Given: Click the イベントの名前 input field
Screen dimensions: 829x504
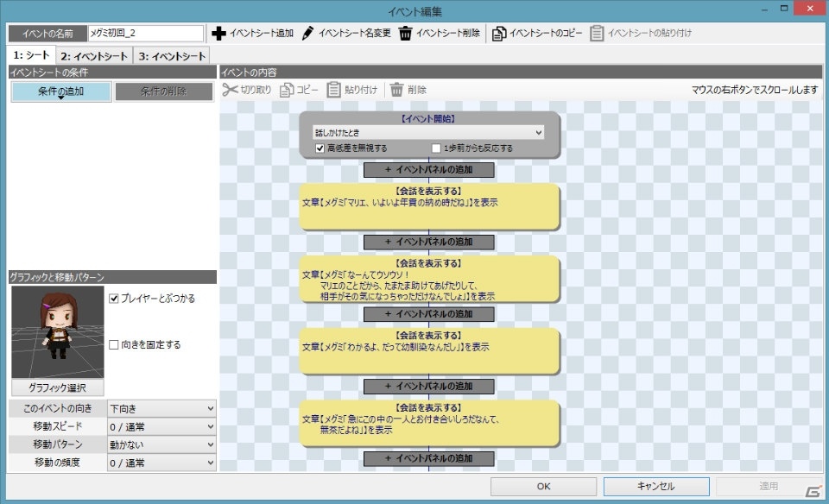Looking at the screenshot, I should (x=145, y=34).
